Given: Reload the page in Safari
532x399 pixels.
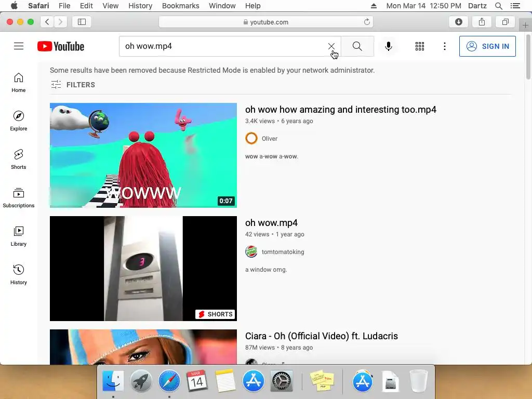Looking at the screenshot, I should (x=367, y=22).
